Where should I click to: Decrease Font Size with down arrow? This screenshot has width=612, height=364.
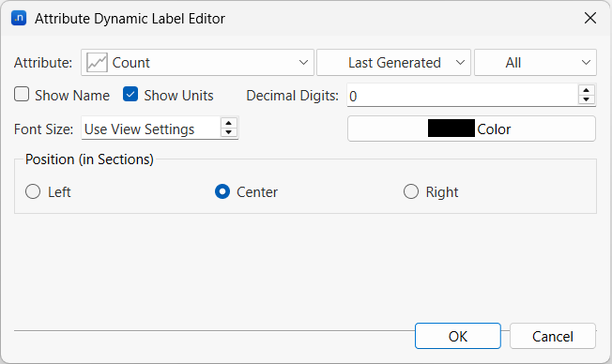tap(229, 132)
